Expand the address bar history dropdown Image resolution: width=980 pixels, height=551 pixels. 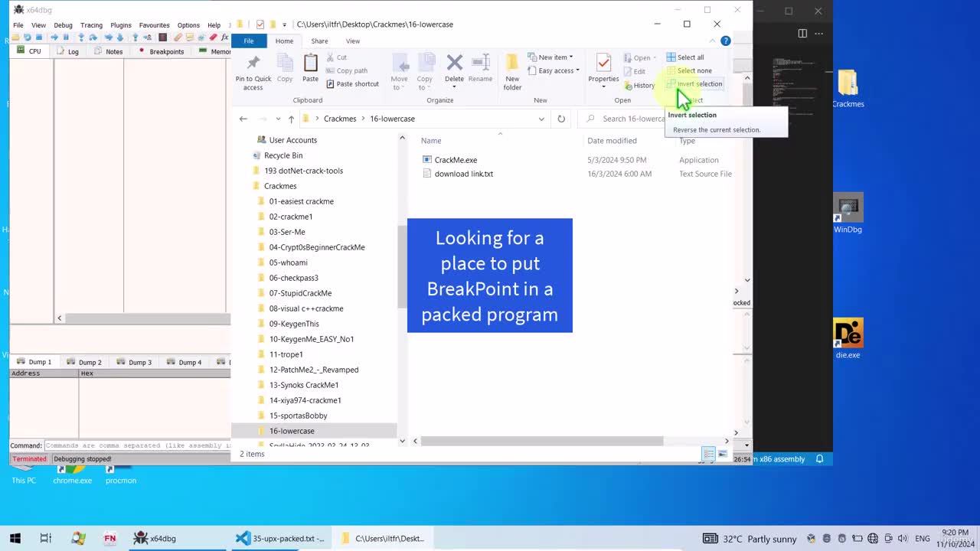pyautogui.click(x=541, y=119)
